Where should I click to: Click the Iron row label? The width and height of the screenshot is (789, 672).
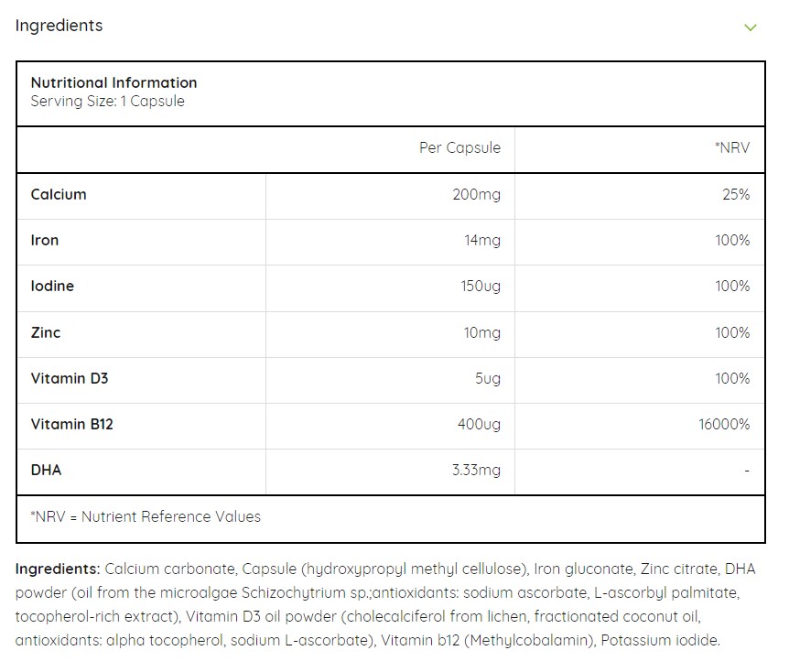(x=45, y=240)
